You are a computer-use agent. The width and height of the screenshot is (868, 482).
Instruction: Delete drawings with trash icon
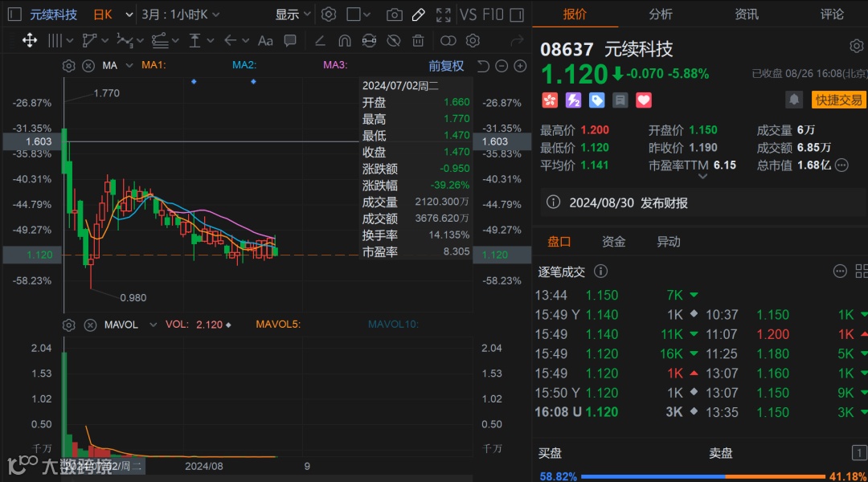pos(418,40)
